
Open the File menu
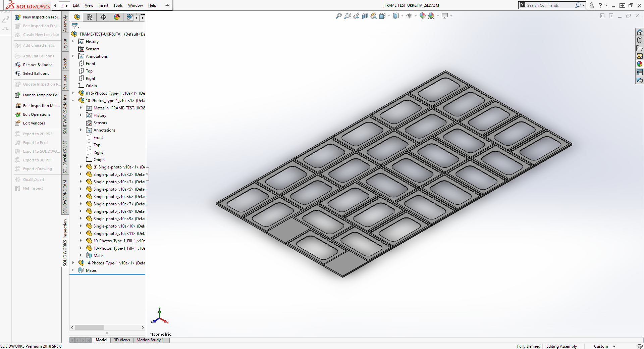pyautogui.click(x=64, y=5)
